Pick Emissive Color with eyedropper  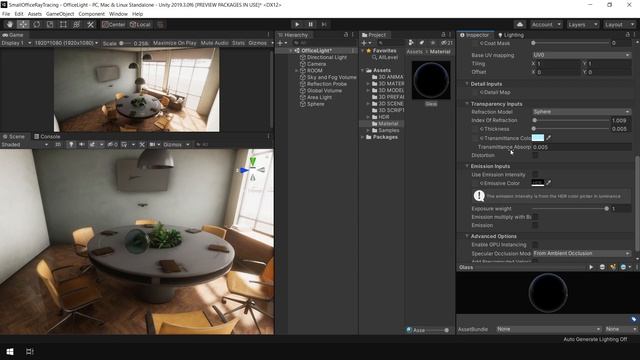(x=549, y=183)
